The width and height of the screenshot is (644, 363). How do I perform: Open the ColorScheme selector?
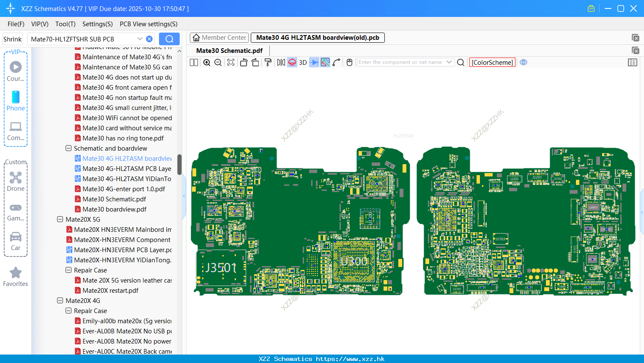coord(492,62)
